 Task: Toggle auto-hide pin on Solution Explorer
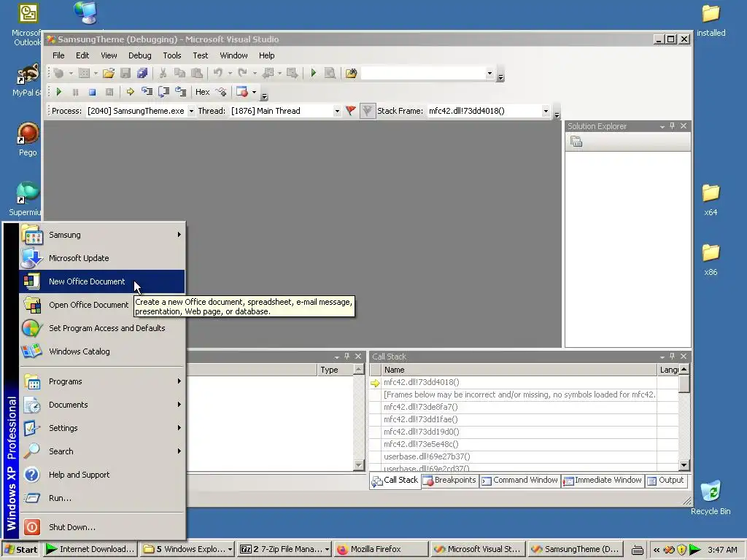672,125
